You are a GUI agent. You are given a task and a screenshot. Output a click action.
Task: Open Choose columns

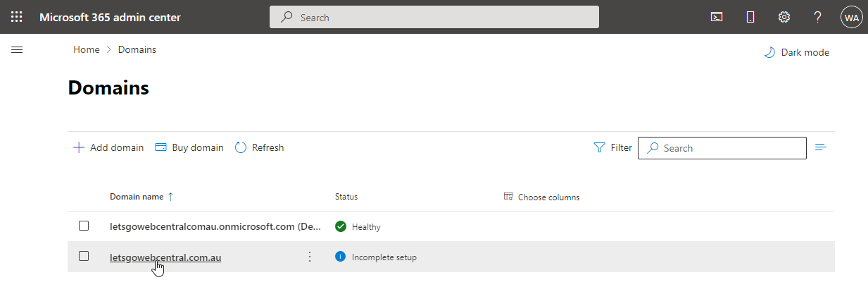[542, 197]
